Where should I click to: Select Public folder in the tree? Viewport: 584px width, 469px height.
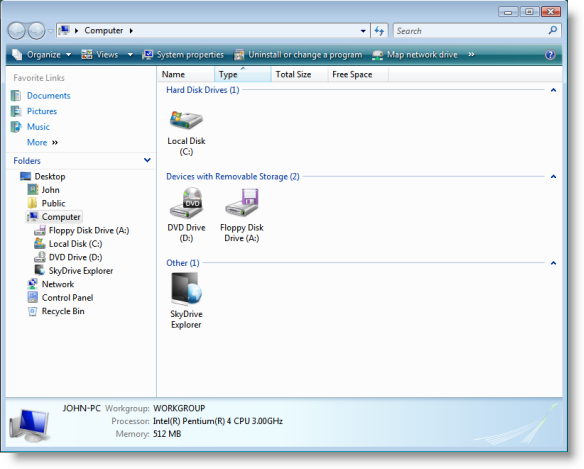(53, 203)
